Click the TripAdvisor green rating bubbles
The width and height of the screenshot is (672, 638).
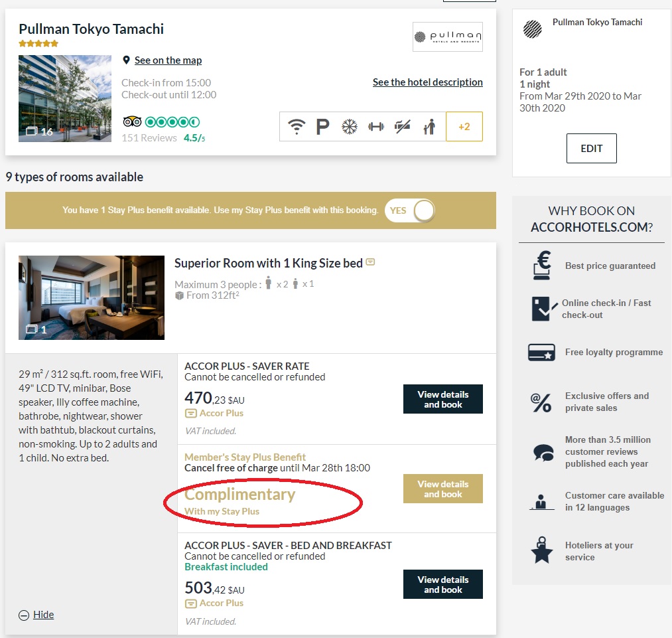coord(172,122)
